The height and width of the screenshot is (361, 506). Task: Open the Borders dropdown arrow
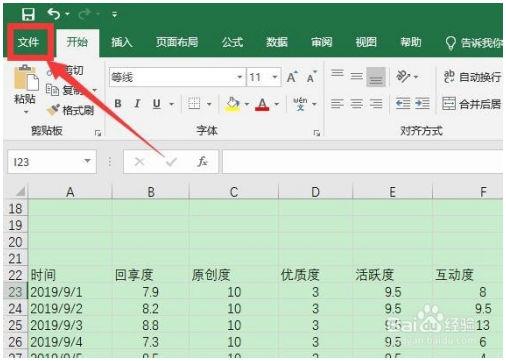[209, 104]
